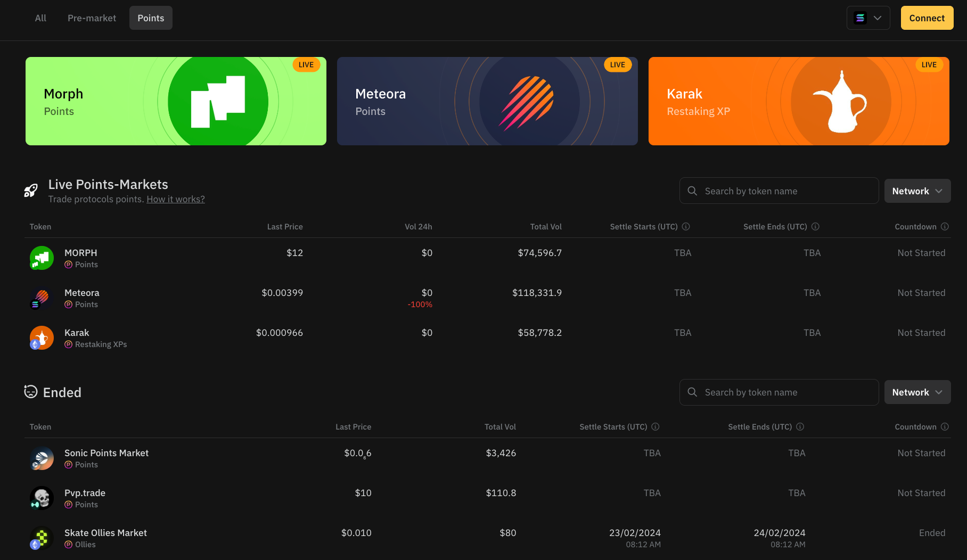Click the search magnifier in Live markets search
This screenshot has width=967, height=560.
coord(692,191)
